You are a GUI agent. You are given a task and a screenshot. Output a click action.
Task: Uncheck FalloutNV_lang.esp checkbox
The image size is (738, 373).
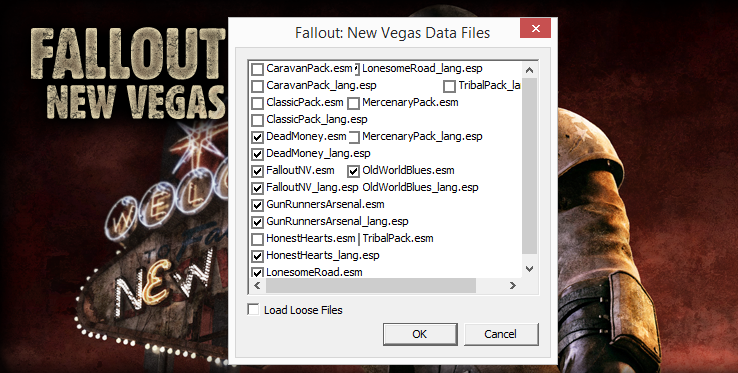pyautogui.click(x=257, y=188)
